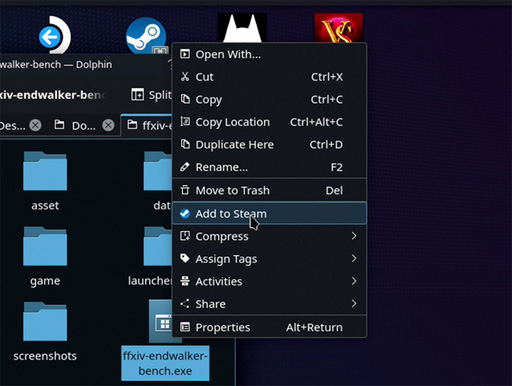Select the game folder icon
Screen dimensions: 512x386
45,246
